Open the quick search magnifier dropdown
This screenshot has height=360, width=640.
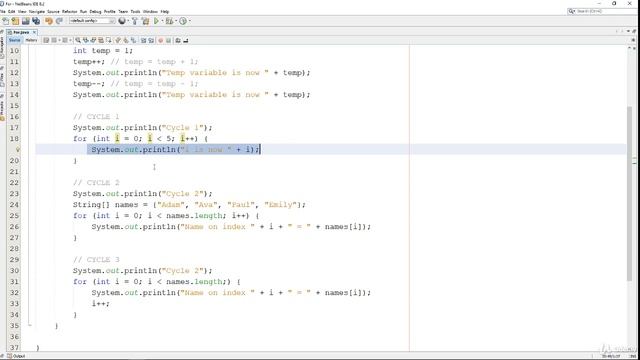click(x=571, y=11)
